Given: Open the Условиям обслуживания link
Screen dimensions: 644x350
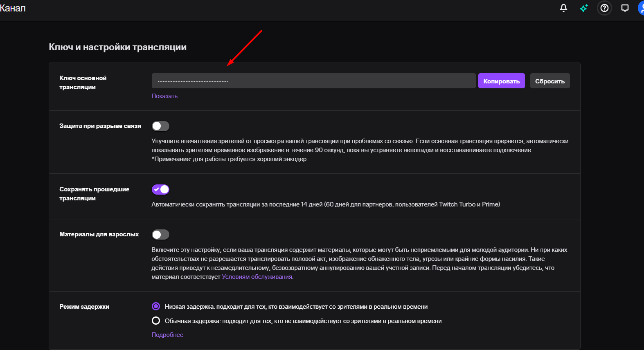Looking at the screenshot, I should (257, 277).
